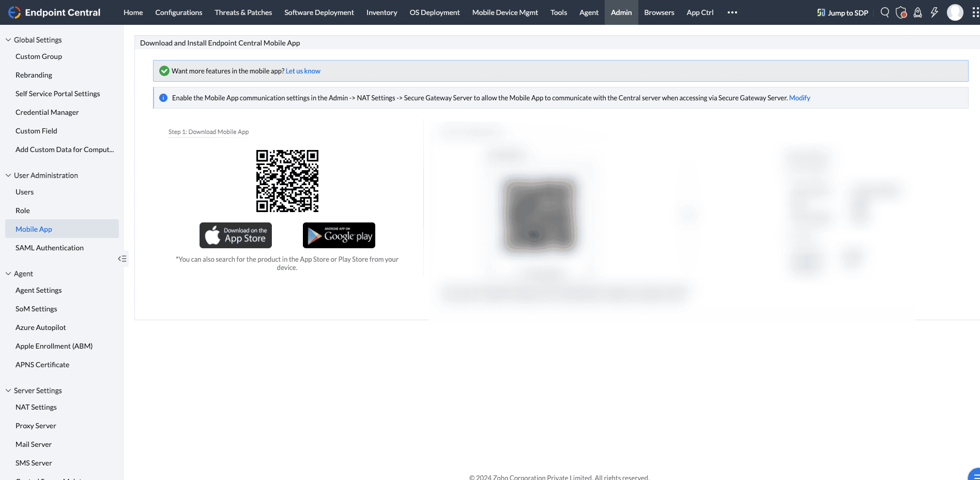Click the QR code for the mobile app

(287, 181)
